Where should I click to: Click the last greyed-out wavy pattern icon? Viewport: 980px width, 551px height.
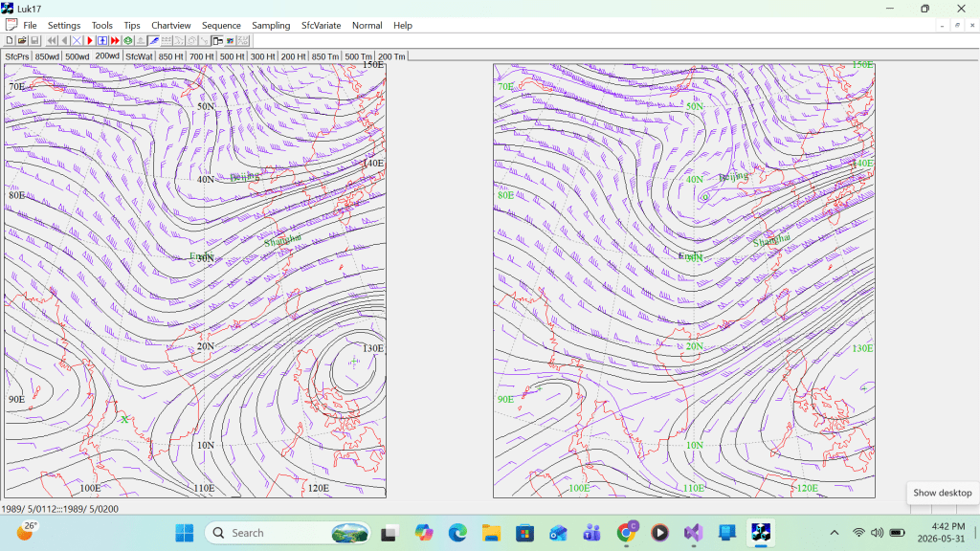[243, 40]
